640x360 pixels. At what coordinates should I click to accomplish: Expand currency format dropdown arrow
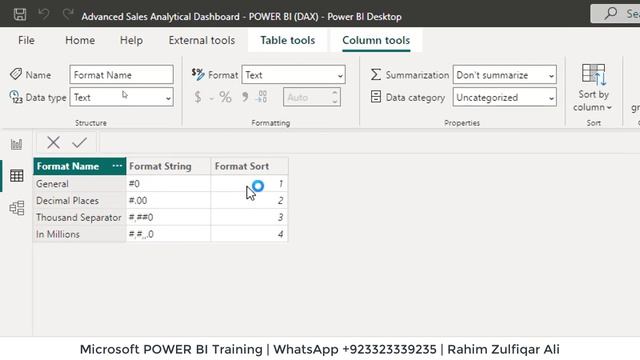(211, 98)
